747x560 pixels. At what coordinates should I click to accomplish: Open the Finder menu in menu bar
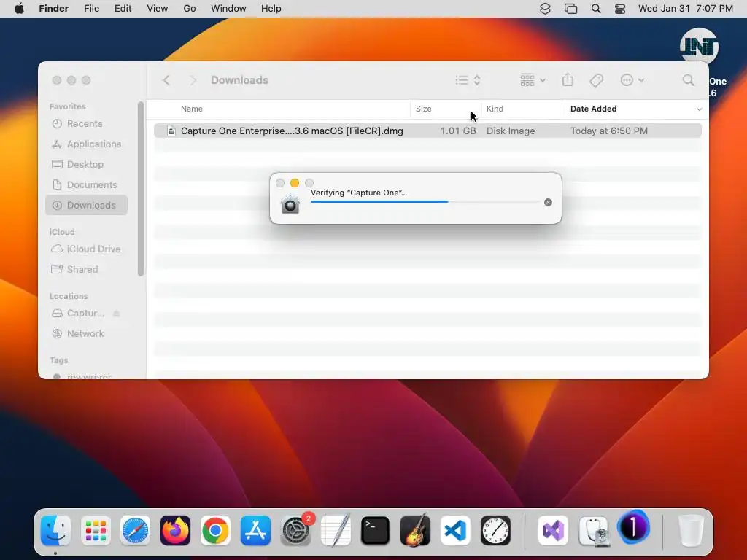(x=54, y=9)
